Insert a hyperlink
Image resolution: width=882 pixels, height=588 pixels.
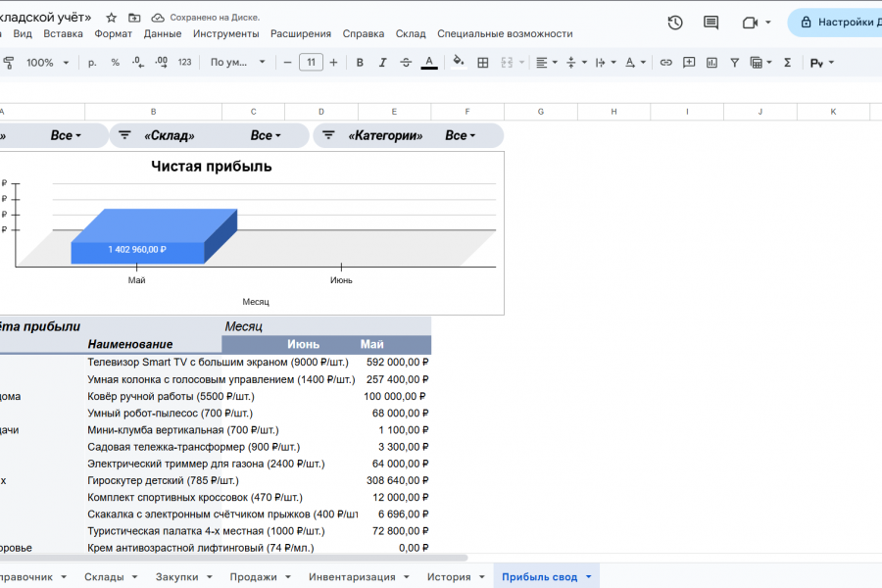[666, 63]
